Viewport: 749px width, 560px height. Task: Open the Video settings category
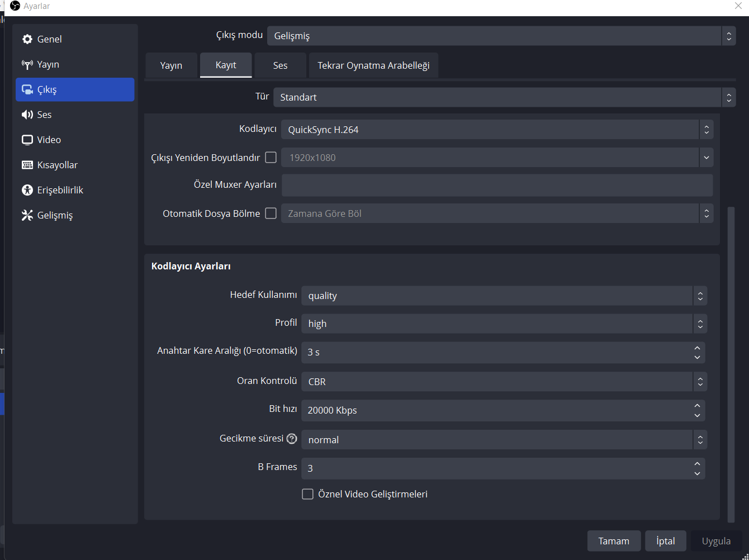click(75, 140)
